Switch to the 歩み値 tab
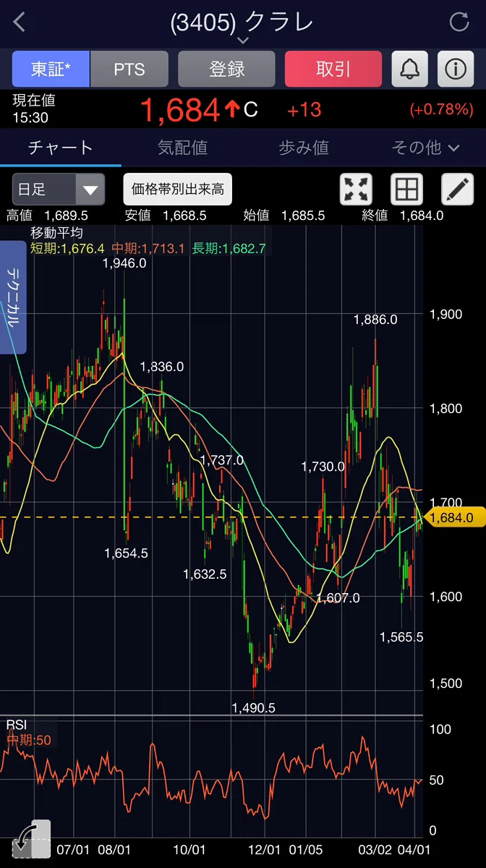Image resolution: width=486 pixels, height=868 pixels. (x=304, y=148)
